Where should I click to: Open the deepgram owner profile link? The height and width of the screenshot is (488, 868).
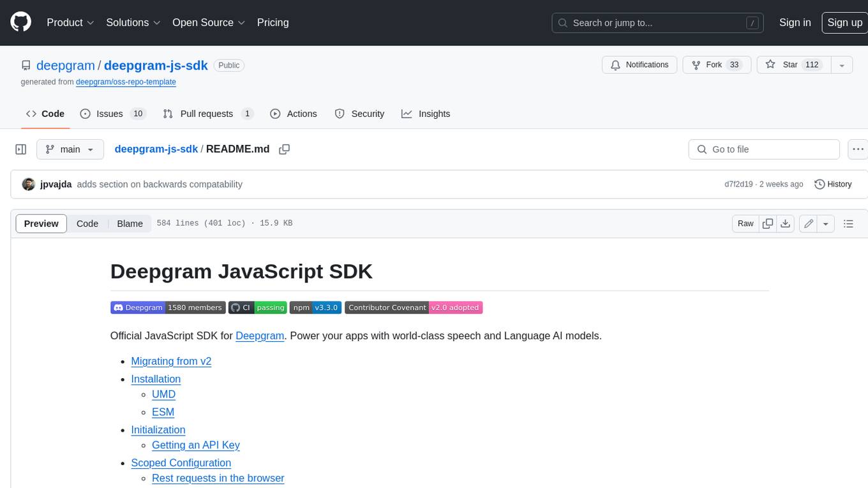click(66, 65)
